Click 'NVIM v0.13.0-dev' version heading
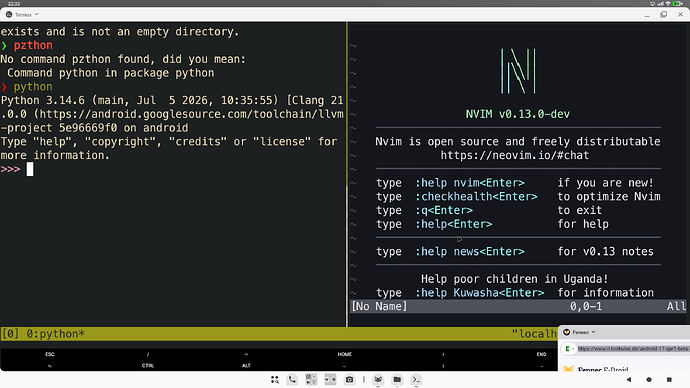The image size is (690, 388). (518, 114)
